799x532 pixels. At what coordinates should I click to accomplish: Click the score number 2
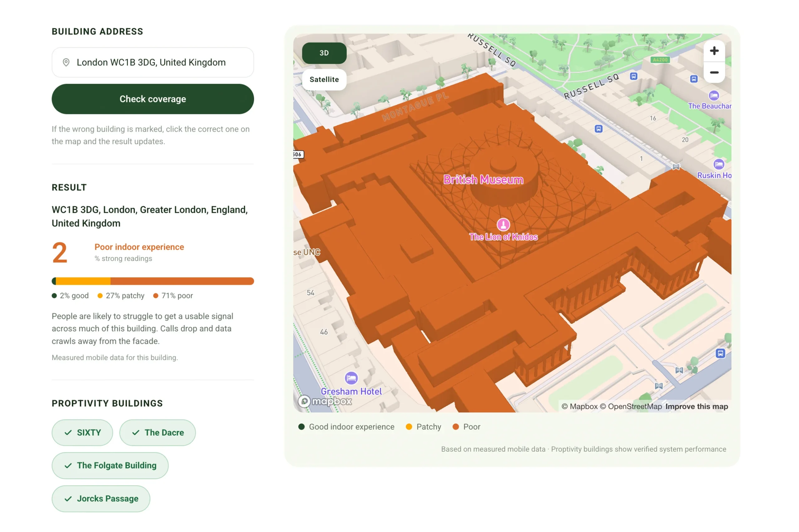(60, 252)
